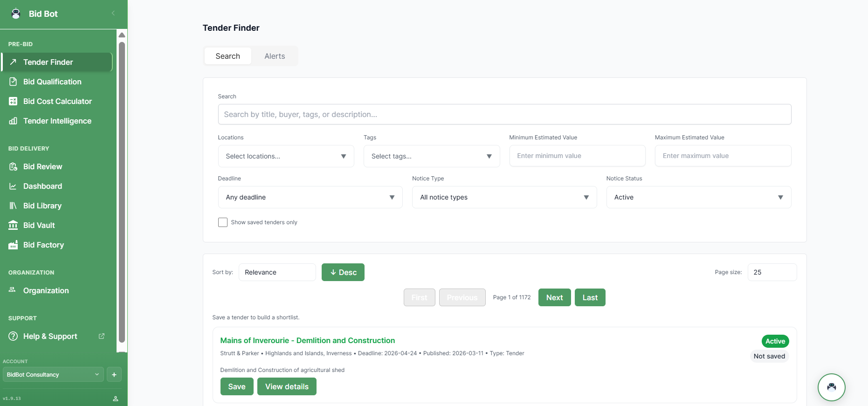Open the Notice Status Active dropdown
This screenshot has height=406, width=868.
click(698, 197)
